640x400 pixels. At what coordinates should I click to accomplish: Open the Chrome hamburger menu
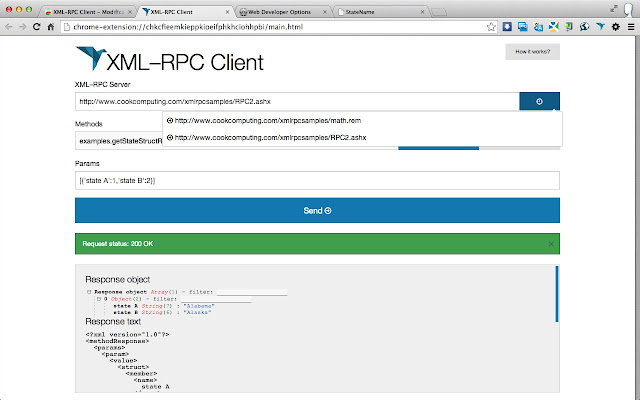tap(631, 27)
